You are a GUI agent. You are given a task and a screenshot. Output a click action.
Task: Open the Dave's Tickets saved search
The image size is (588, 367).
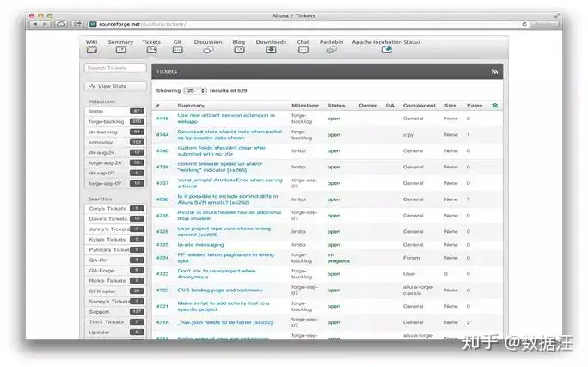(115, 218)
